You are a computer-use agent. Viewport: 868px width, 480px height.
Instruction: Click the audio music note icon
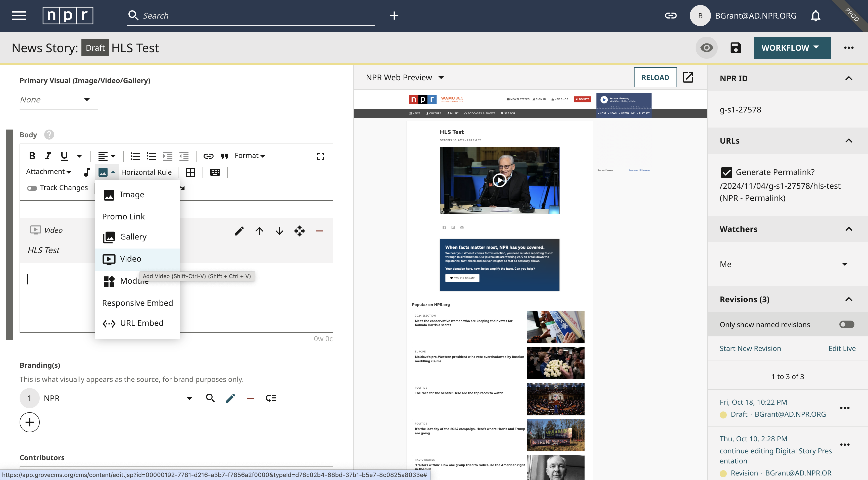(x=87, y=172)
